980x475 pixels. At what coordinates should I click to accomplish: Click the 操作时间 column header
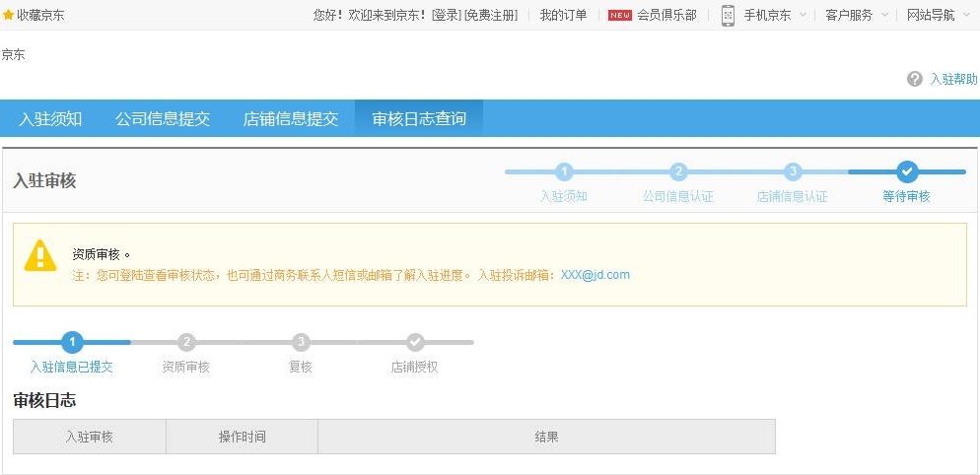242,437
